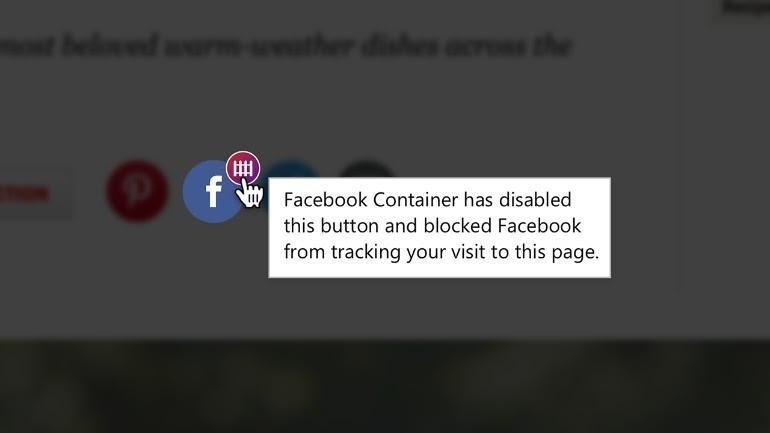The height and width of the screenshot is (433, 770).
Task: Click the Facebook Container fence badge
Action: (x=243, y=168)
